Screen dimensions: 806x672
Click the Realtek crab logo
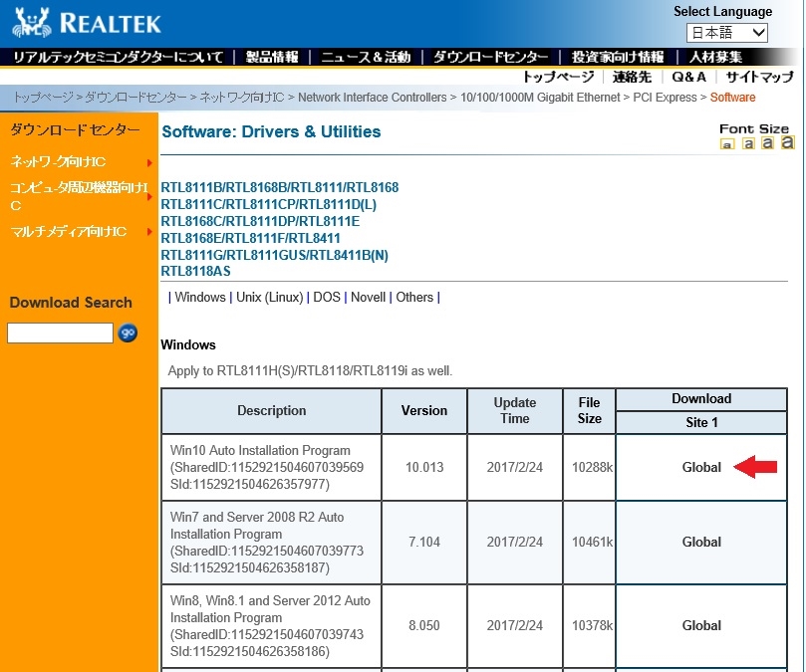[32, 23]
